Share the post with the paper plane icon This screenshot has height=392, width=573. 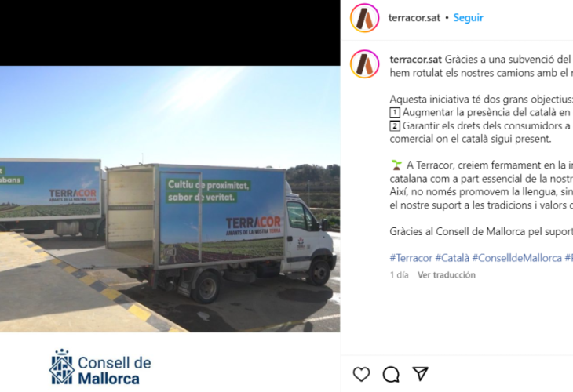pyautogui.click(x=420, y=374)
